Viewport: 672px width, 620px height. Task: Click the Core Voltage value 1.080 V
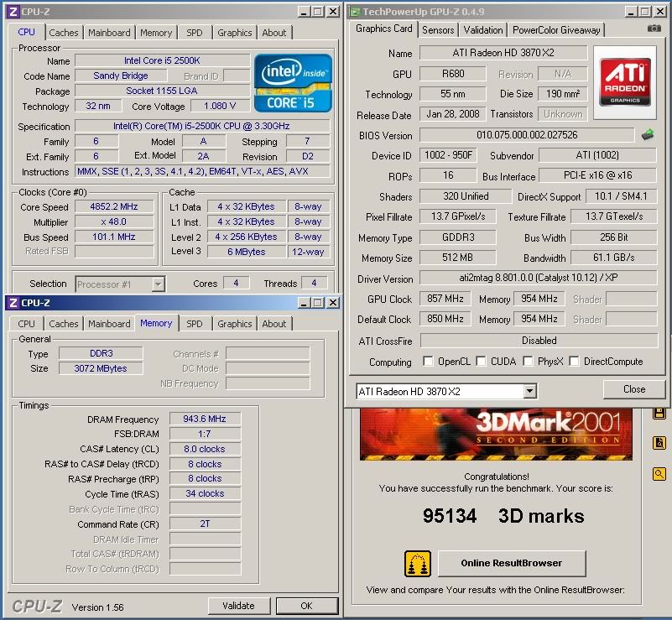[x=220, y=106]
